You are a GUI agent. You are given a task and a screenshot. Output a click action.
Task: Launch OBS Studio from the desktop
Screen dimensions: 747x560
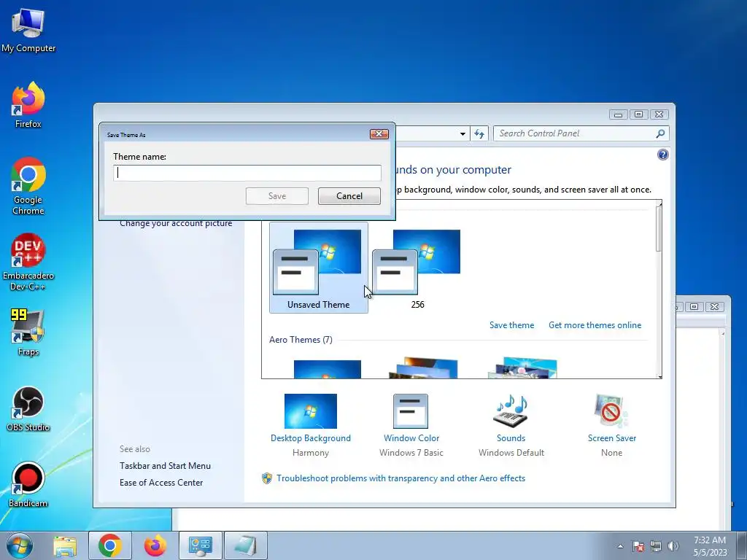[28, 408]
